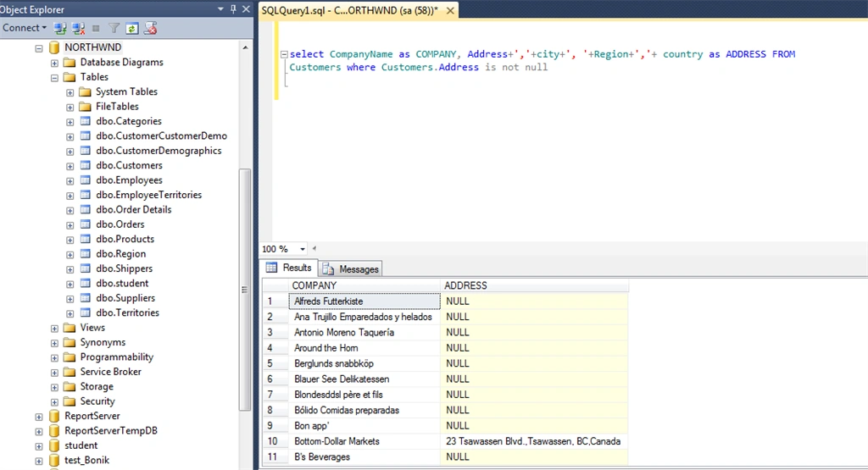
Task: Click the Disconnect server icon
Action: 78,28
